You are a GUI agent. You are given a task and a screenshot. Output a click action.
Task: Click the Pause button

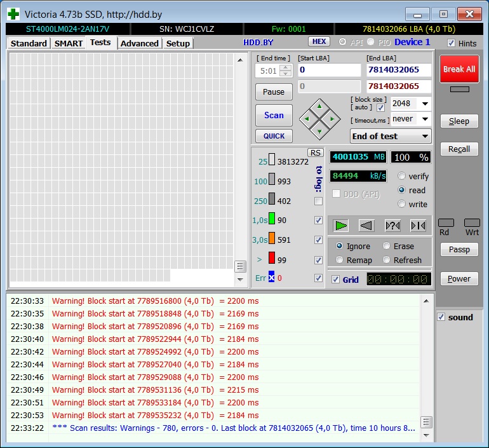[x=274, y=92]
